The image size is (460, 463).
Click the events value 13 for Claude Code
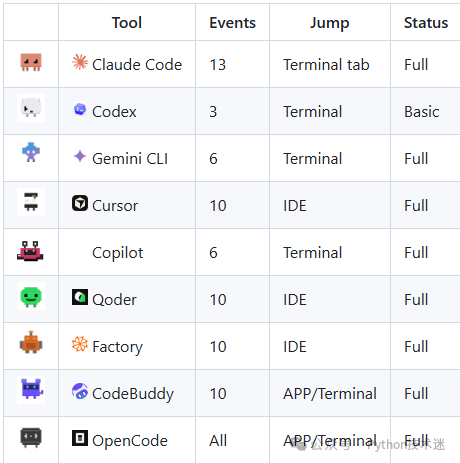tap(218, 65)
